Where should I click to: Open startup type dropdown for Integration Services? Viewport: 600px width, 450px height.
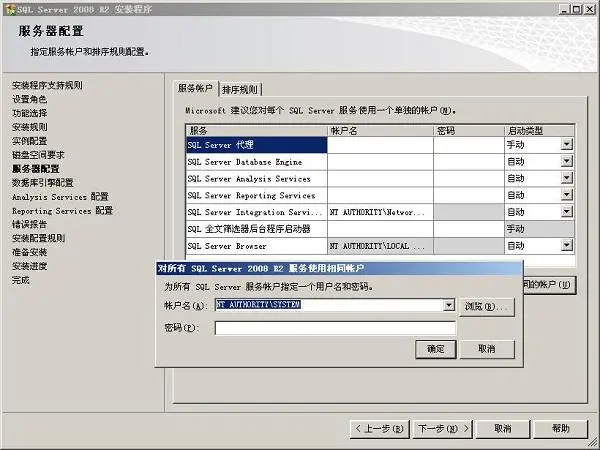(567, 212)
